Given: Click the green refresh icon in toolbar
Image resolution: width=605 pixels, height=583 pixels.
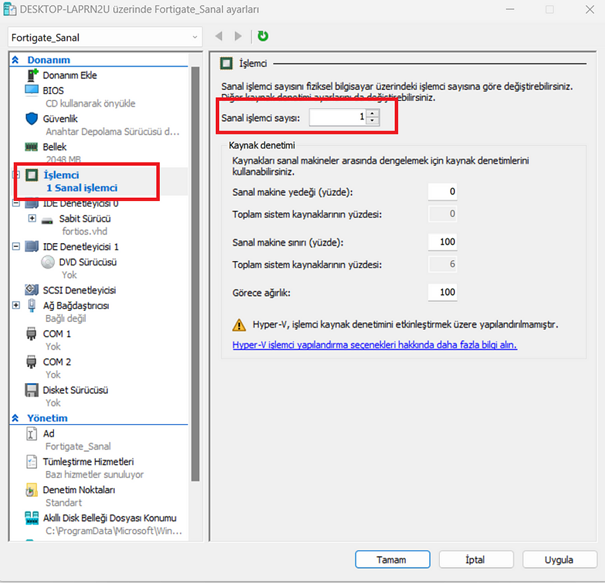Looking at the screenshot, I should [x=263, y=36].
